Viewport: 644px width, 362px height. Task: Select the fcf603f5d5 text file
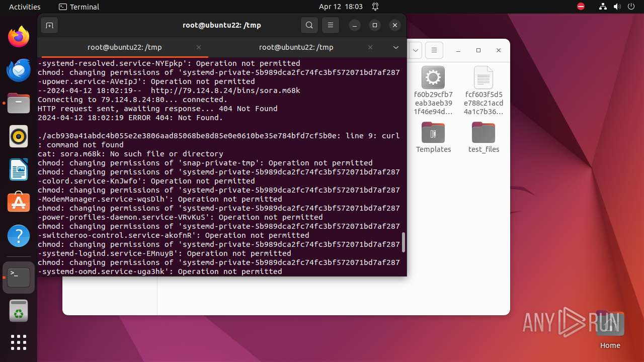tap(484, 91)
